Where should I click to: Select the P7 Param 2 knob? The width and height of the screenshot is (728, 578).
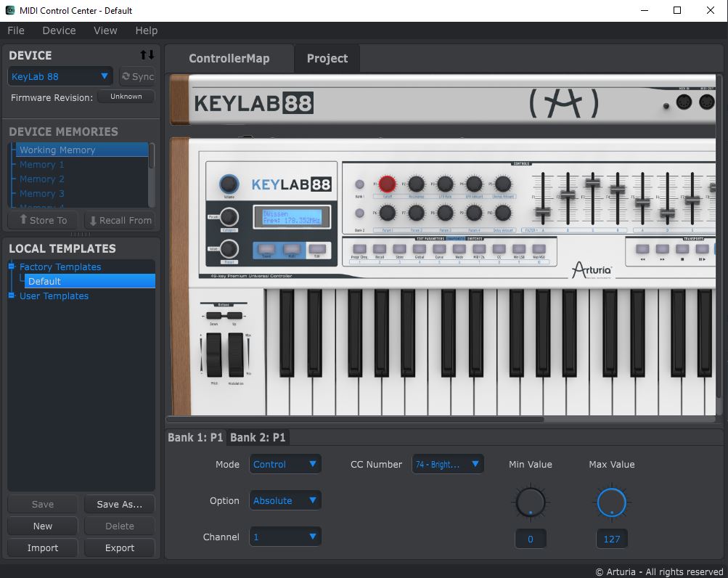tap(416, 213)
